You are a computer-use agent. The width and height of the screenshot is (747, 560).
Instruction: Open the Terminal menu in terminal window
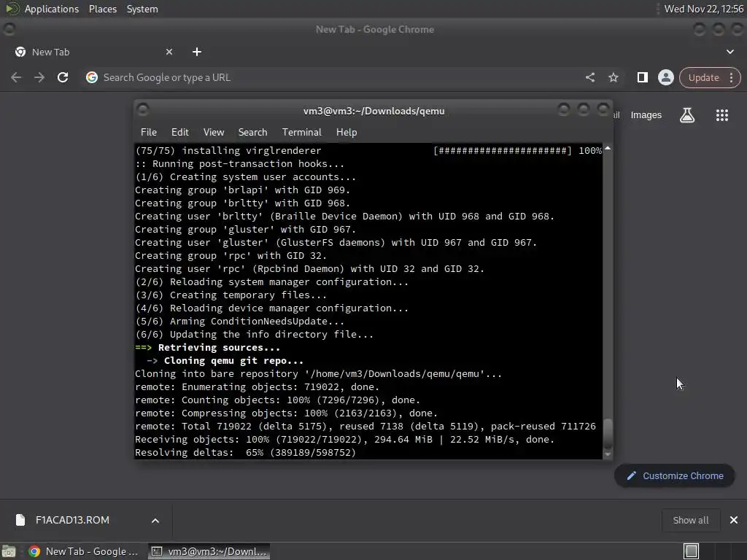(x=301, y=133)
